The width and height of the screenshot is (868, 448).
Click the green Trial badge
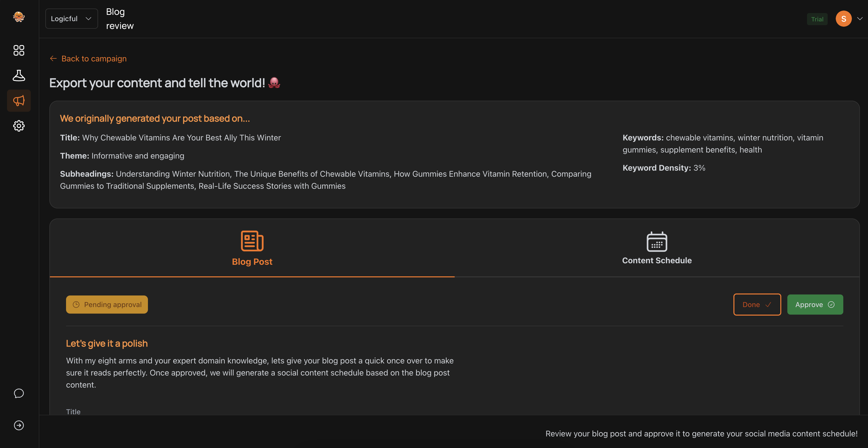(x=817, y=19)
